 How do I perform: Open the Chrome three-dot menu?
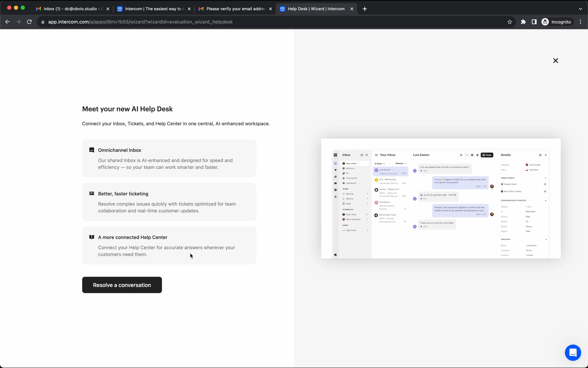pos(581,22)
